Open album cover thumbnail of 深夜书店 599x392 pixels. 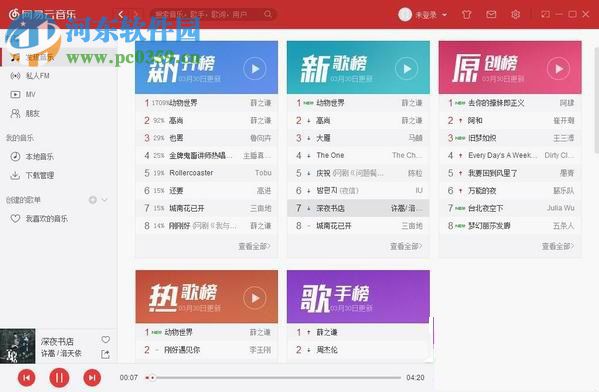18,346
